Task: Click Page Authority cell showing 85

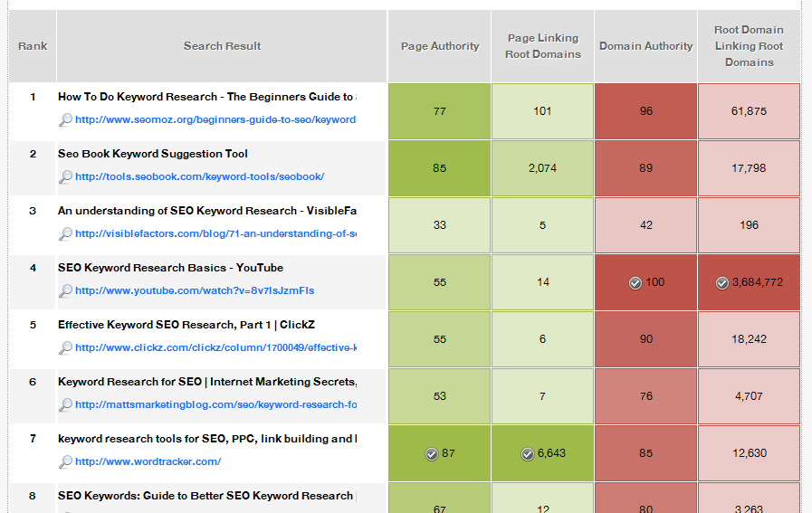Action: point(440,168)
